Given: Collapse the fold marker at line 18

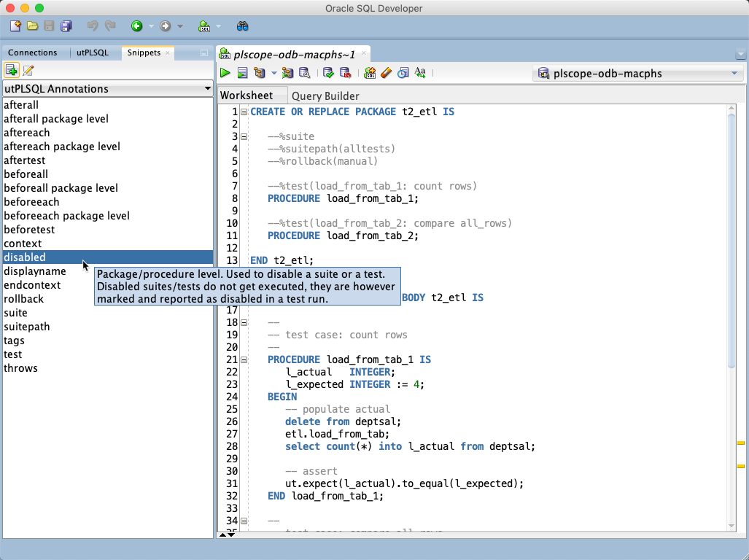Looking at the screenshot, I should pyautogui.click(x=243, y=322).
